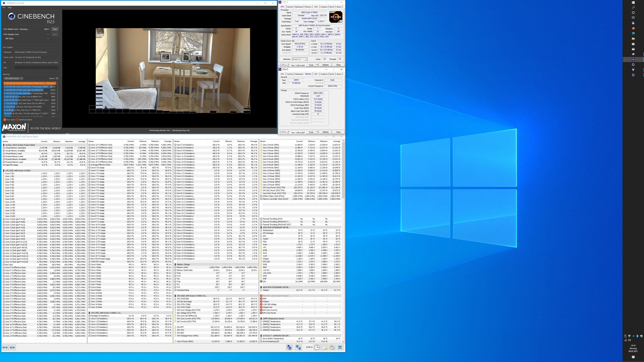This screenshot has height=362, width=644.
Task: Open HWiNFO64 floppy icon on taskbar
Action: point(633,23)
